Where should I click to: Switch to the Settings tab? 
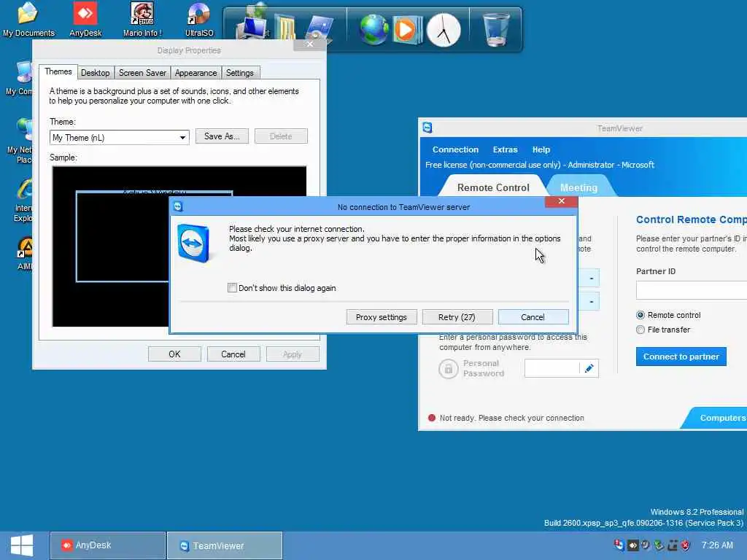click(x=239, y=73)
